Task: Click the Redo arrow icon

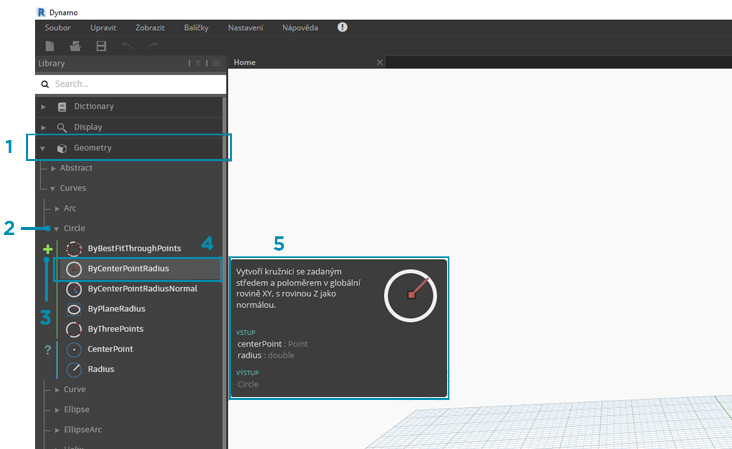Action: pyautogui.click(x=152, y=46)
